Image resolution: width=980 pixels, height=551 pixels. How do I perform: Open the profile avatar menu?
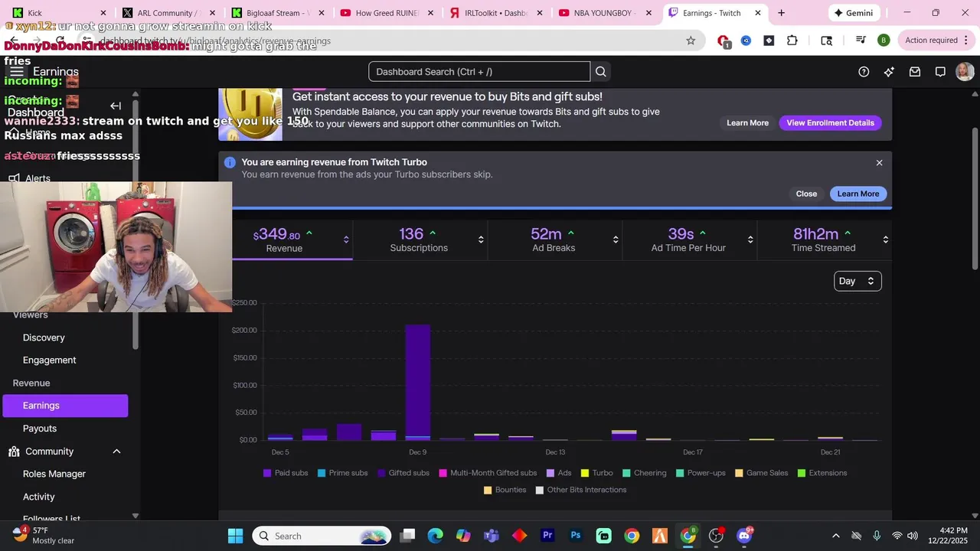click(965, 72)
